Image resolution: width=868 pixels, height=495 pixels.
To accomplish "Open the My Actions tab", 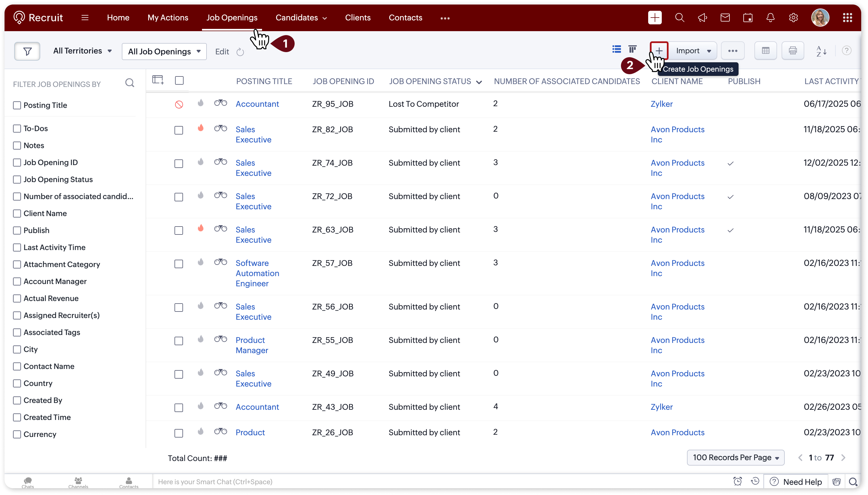I will (x=168, y=18).
